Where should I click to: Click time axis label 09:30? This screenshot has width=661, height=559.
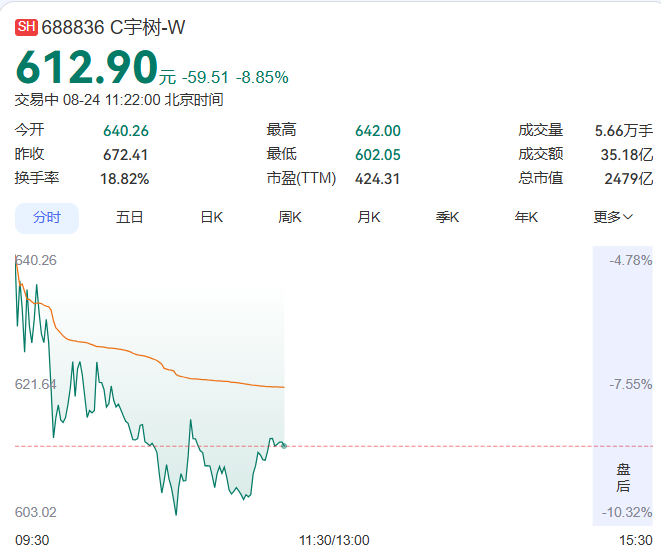point(32,540)
